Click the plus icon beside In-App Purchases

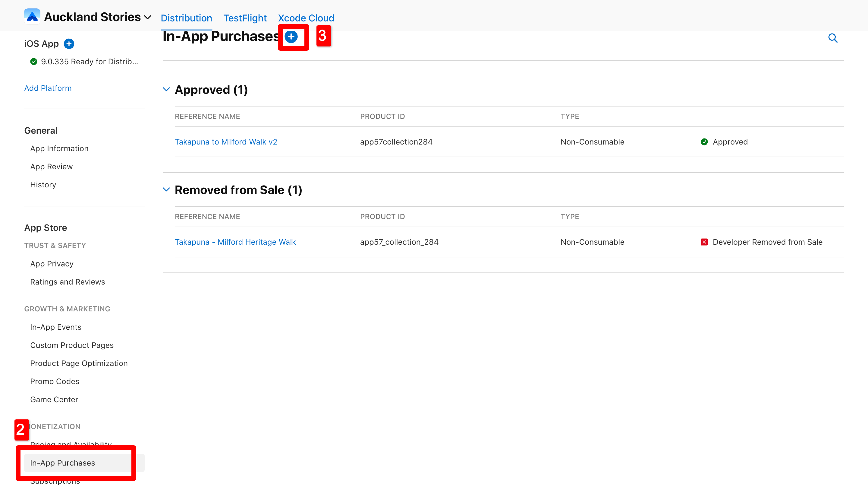(291, 37)
